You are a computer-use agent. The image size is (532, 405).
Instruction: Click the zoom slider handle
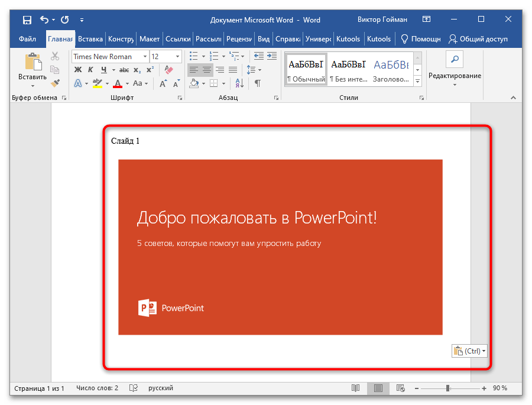[x=448, y=388]
